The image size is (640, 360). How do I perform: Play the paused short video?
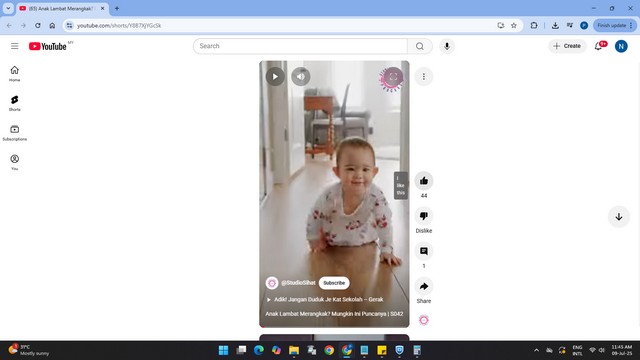tap(275, 76)
